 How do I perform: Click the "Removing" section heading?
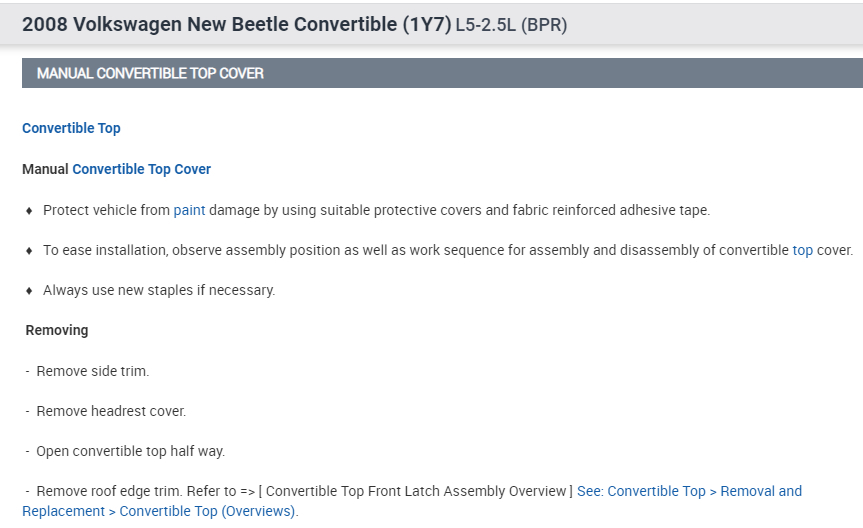coord(57,330)
